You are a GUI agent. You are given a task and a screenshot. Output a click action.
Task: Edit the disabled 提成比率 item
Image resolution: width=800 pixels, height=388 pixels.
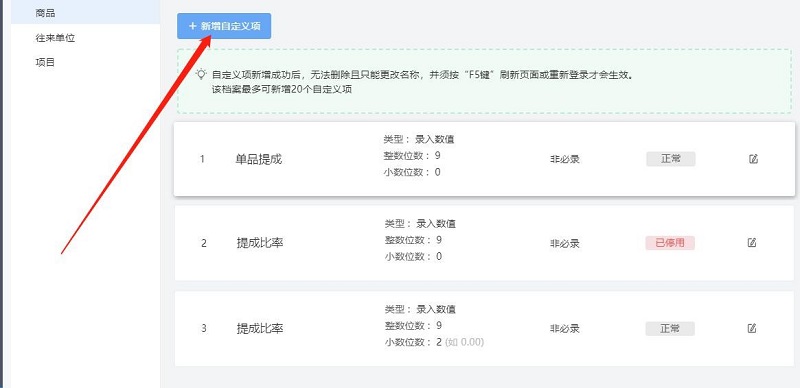pyautogui.click(x=752, y=242)
